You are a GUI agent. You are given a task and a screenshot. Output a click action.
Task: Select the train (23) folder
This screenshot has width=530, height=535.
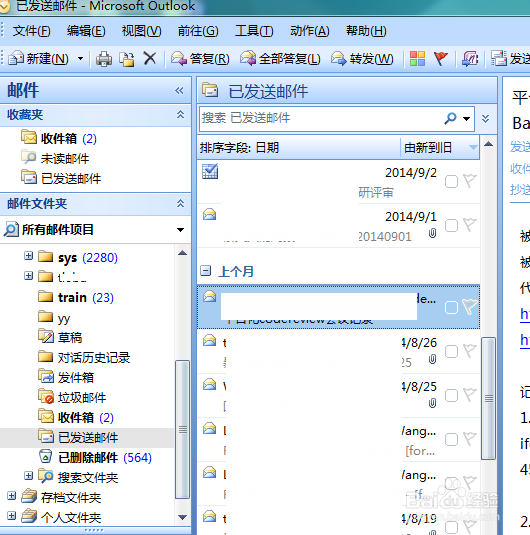[76, 297]
